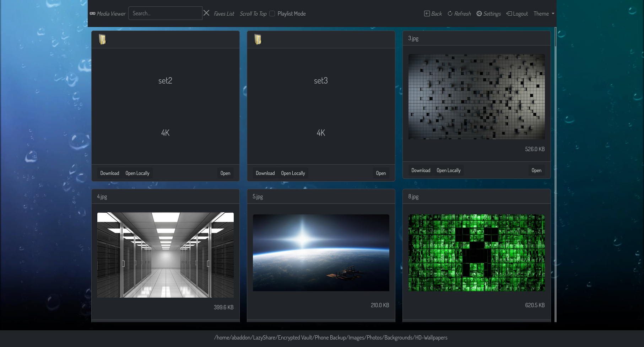This screenshot has width=644, height=347.
Task: Open Settings via the gear icon
Action: pos(479,14)
